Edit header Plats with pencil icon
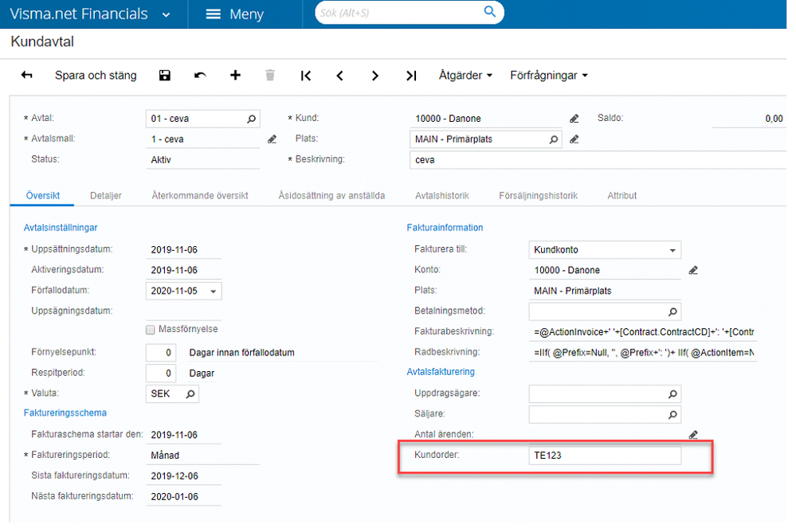The width and height of the screenshot is (796, 532). (574, 139)
